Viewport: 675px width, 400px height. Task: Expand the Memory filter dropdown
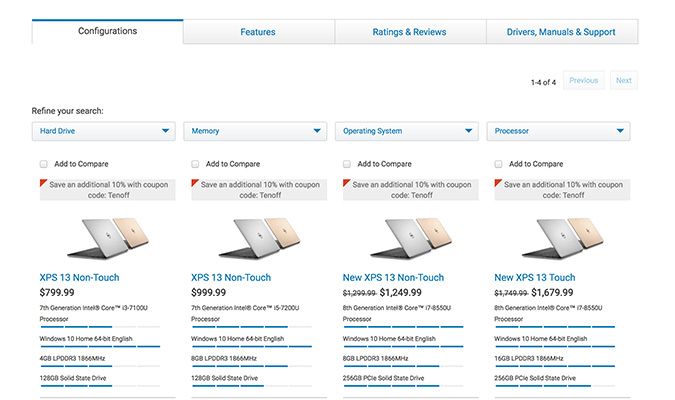tap(255, 131)
